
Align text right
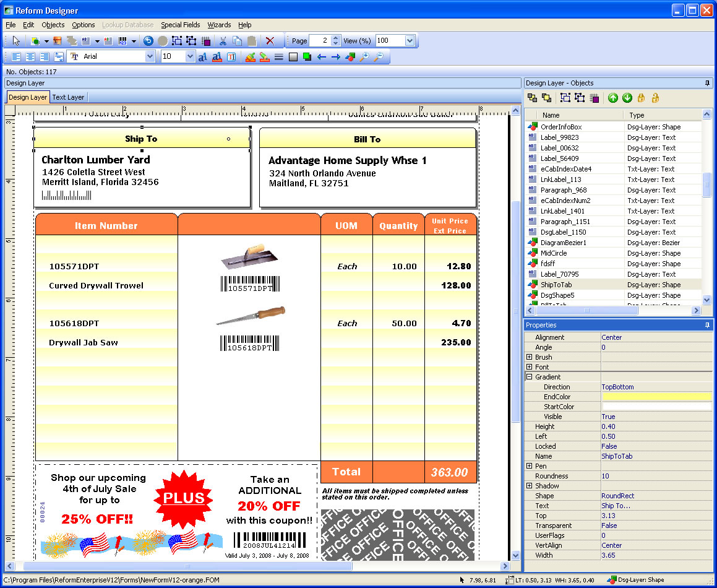(45, 57)
